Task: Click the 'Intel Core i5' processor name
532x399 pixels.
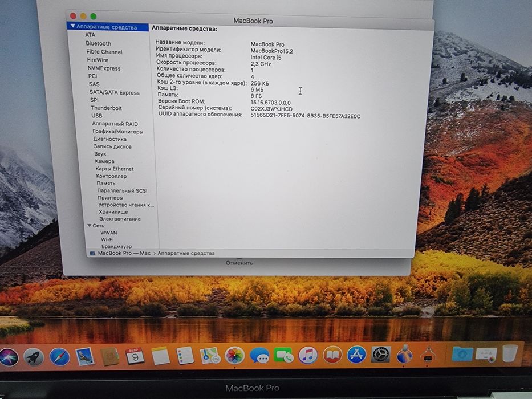Action: tap(266, 58)
